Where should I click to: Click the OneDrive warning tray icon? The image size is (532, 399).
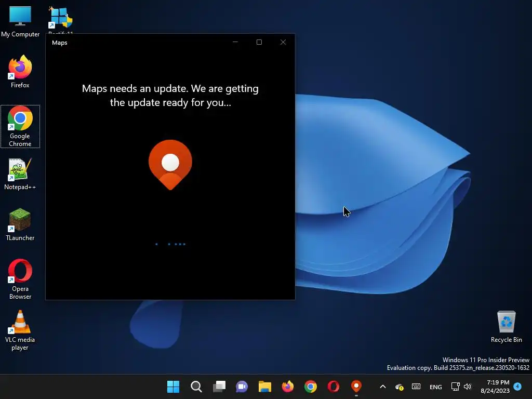[400, 387]
